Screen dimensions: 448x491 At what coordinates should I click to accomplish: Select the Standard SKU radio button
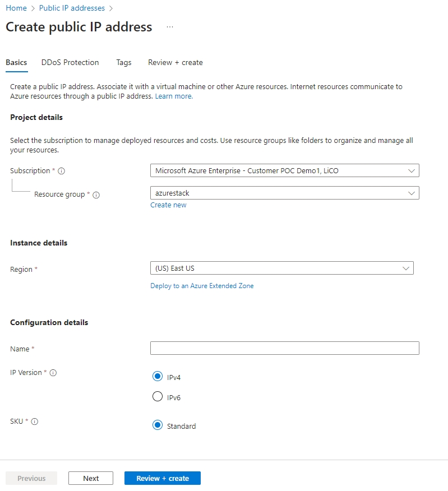[x=158, y=425]
